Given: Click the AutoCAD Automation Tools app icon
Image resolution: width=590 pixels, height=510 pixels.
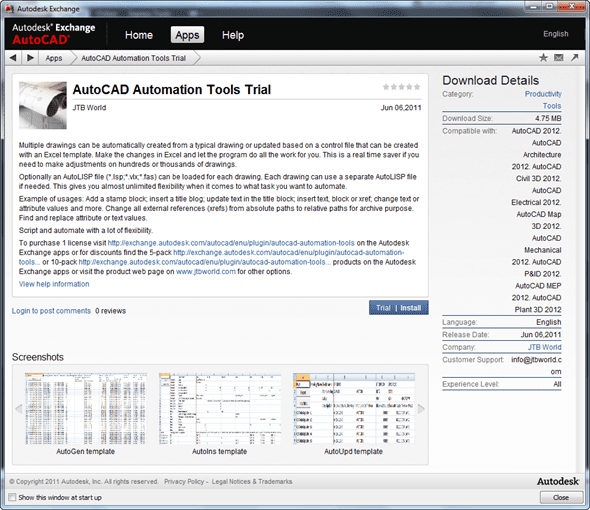Looking at the screenshot, I should 43,105.
